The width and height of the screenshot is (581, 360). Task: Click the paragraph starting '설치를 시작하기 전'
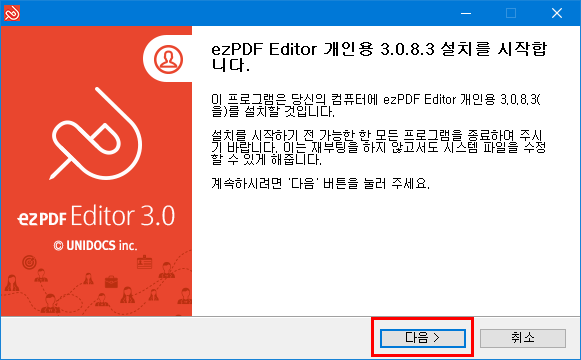pos(378,147)
